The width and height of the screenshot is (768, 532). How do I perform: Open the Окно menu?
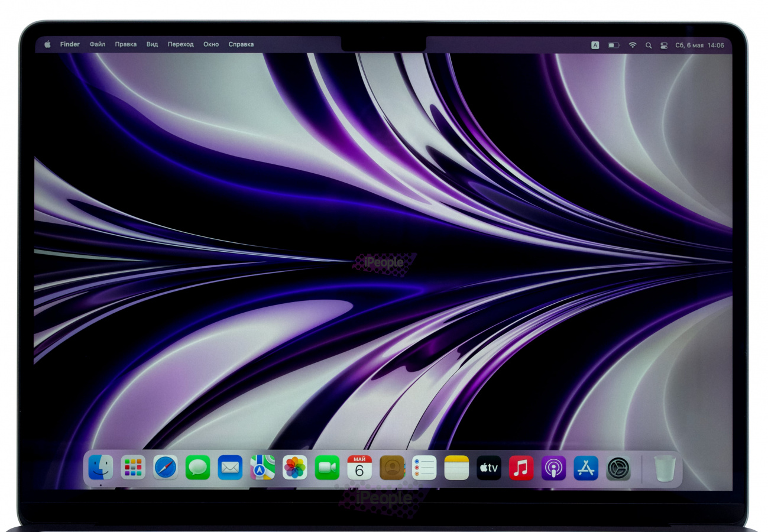click(x=211, y=44)
